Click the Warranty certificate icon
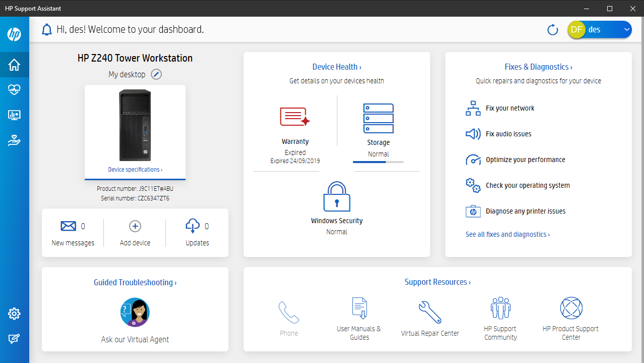644x363 pixels. (x=295, y=117)
